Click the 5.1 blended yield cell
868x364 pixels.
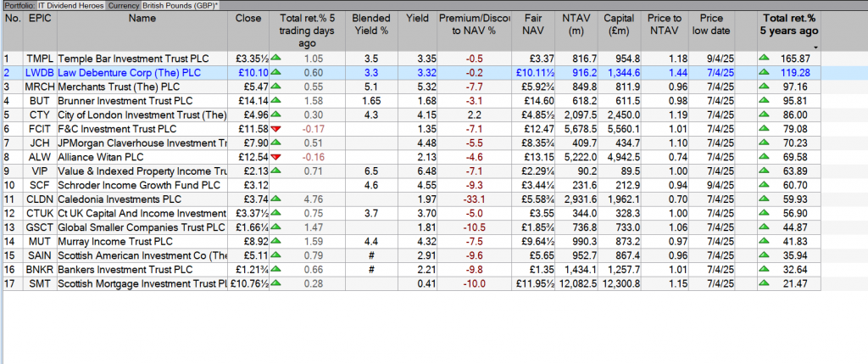click(371, 87)
